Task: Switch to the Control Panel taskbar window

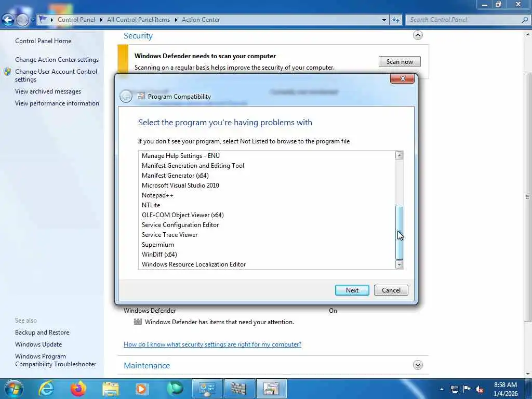Action: coord(207,389)
